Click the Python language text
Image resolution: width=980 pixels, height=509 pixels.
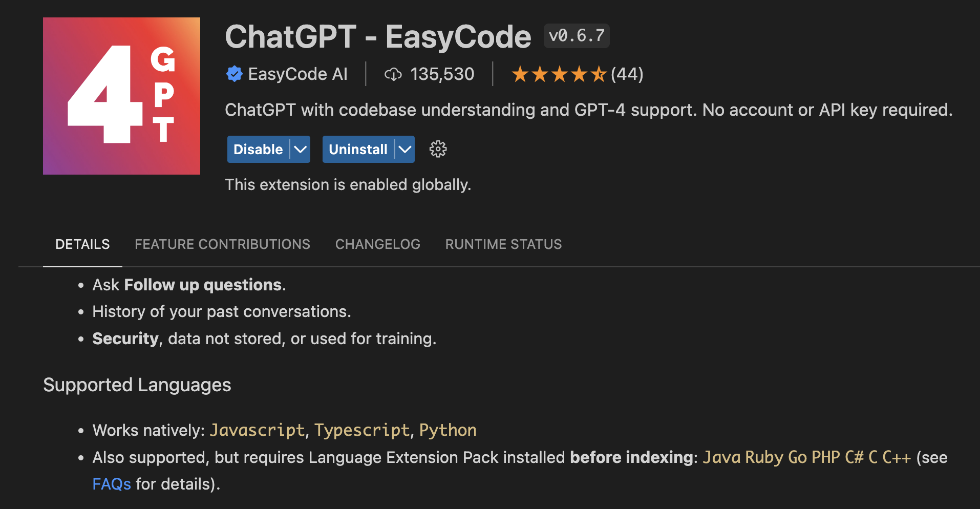click(448, 430)
